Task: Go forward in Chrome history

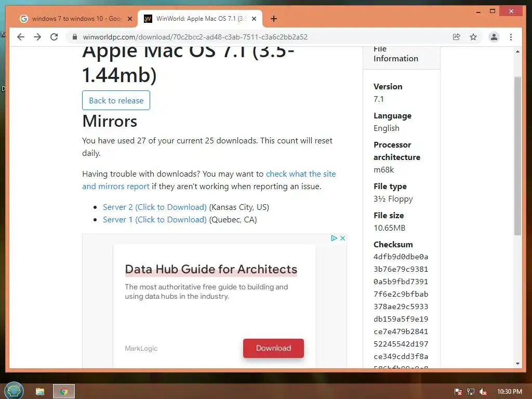Action: [37, 37]
